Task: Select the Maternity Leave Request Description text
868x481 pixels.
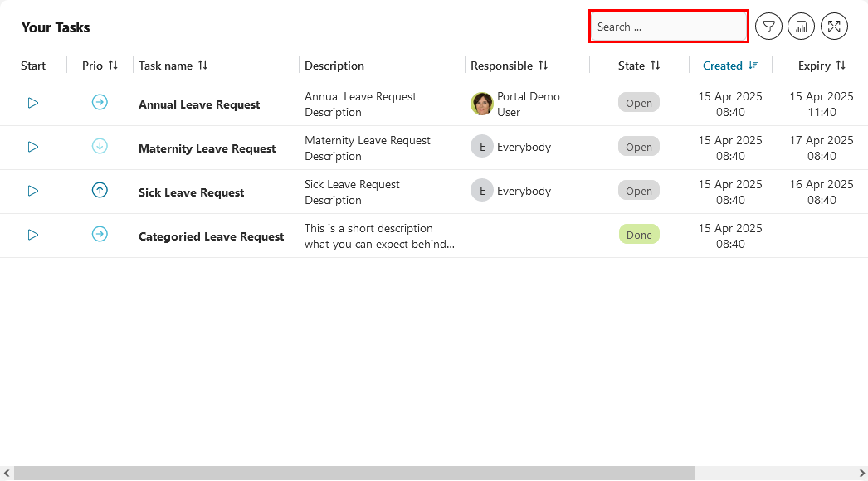Action: point(368,148)
